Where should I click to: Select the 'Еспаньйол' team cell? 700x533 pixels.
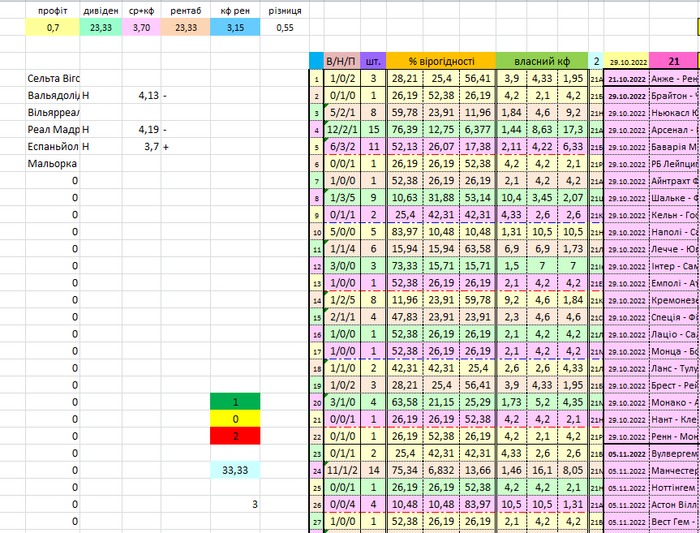point(53,146)
